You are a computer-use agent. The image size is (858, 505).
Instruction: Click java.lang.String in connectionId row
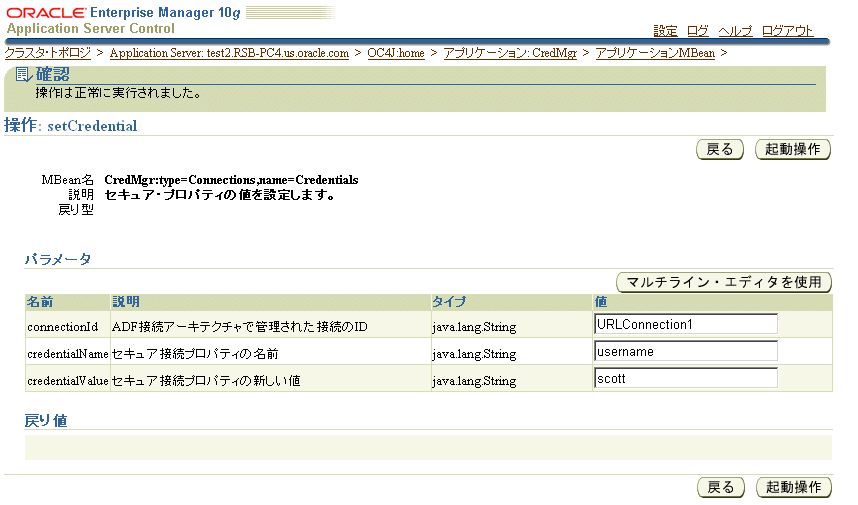tap(474, 327)
